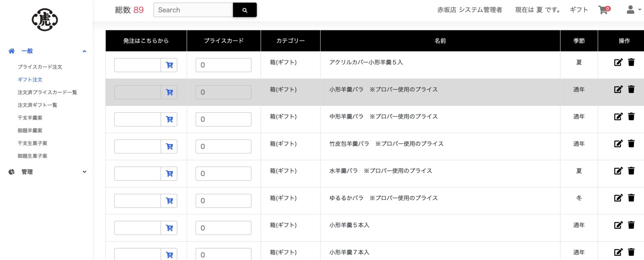
Task: Open プライスカード注文 from the sidebar
Action: [40, 67]
